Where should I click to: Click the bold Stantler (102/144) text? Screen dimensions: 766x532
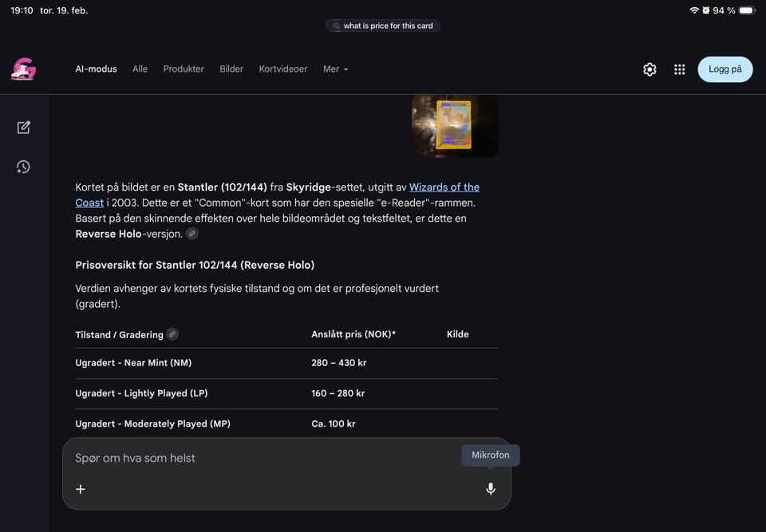click(x=223, y=187)
